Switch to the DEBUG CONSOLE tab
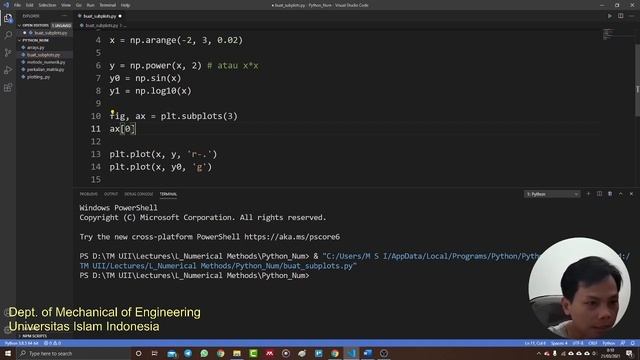 [x=139, y=194]
